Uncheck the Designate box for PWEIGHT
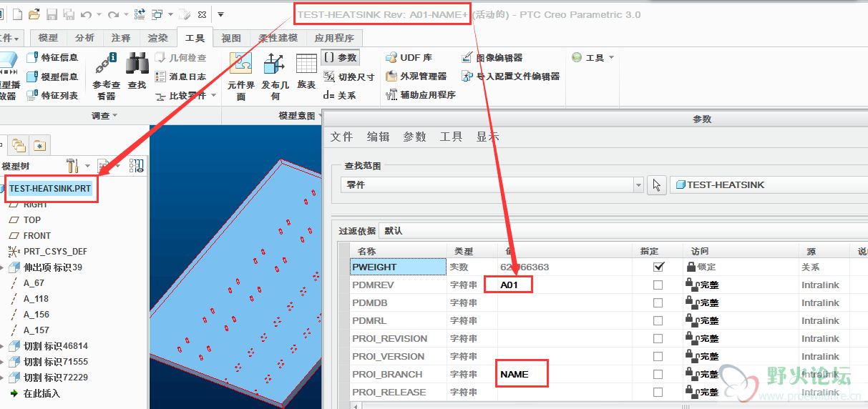This screenshot has height=409, width=868. (x=658, y=267)
